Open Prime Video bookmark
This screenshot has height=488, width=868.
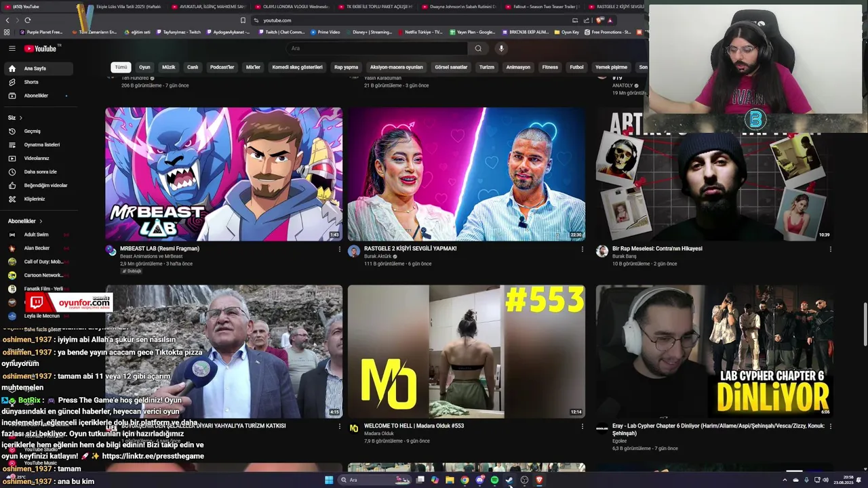click(325, 32)
